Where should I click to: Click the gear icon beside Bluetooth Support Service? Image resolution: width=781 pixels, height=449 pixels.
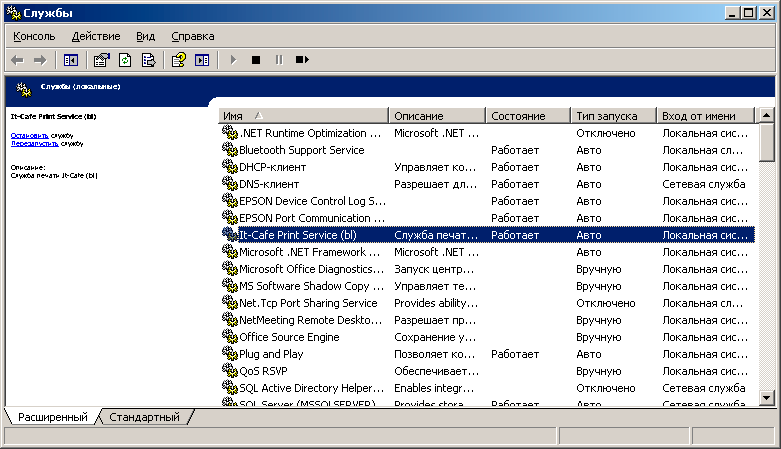[229, 150]
